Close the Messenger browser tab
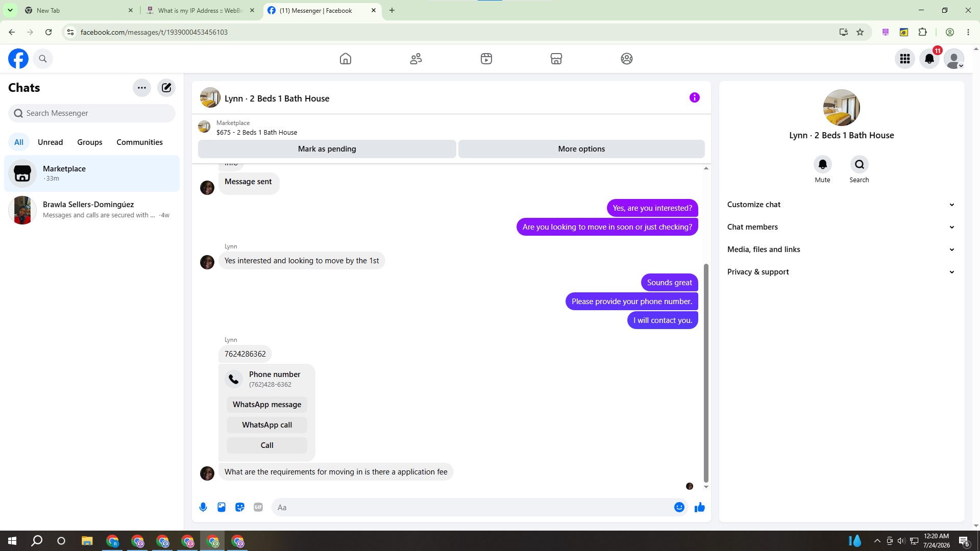 (x=374, y=10)
